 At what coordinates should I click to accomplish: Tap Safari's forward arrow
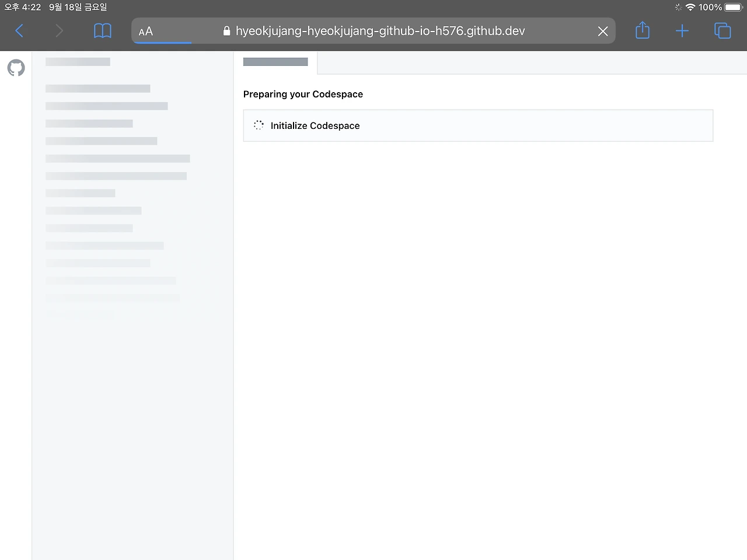[59, 31]
